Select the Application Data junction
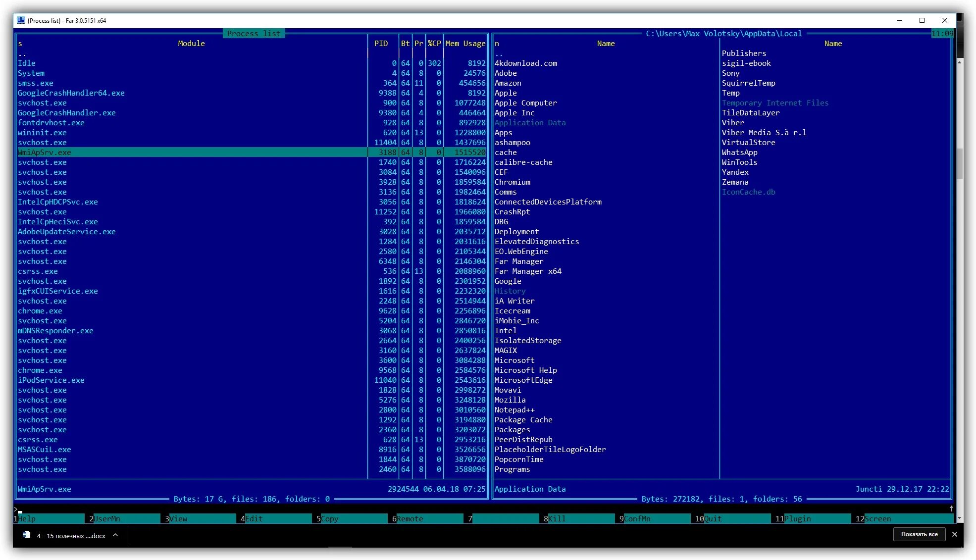Screen dimensions: 976x560 530,123
